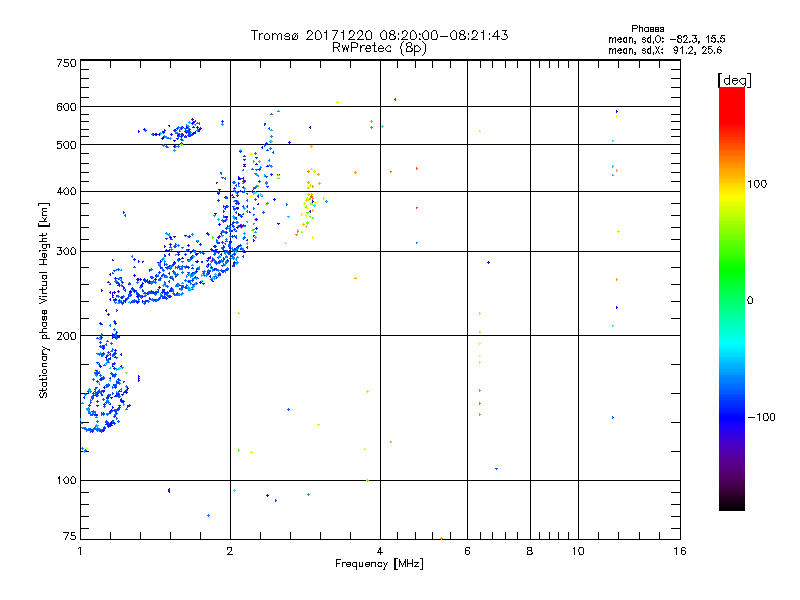Click the x-axis tick label '8'
This screenshot has height=600, width=800.
click(530, 551)
